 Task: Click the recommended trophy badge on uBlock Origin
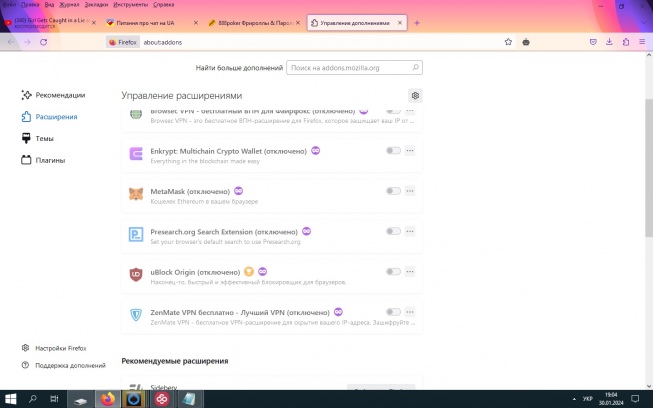click(249, 272)
